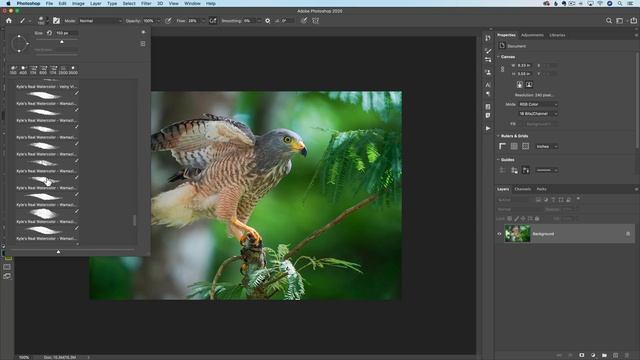Open Paragraph panel icon in side dock
640x360 pixels.
tap(488, 93)
